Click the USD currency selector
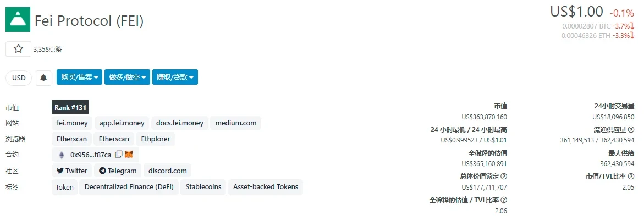The image size is (644, 220). tap(19, 78)
